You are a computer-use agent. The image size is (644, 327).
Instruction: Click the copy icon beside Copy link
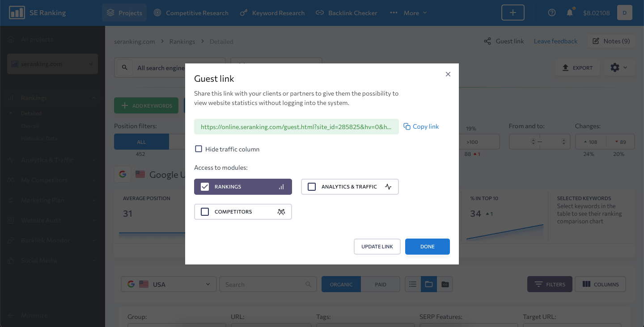point(407,126)
